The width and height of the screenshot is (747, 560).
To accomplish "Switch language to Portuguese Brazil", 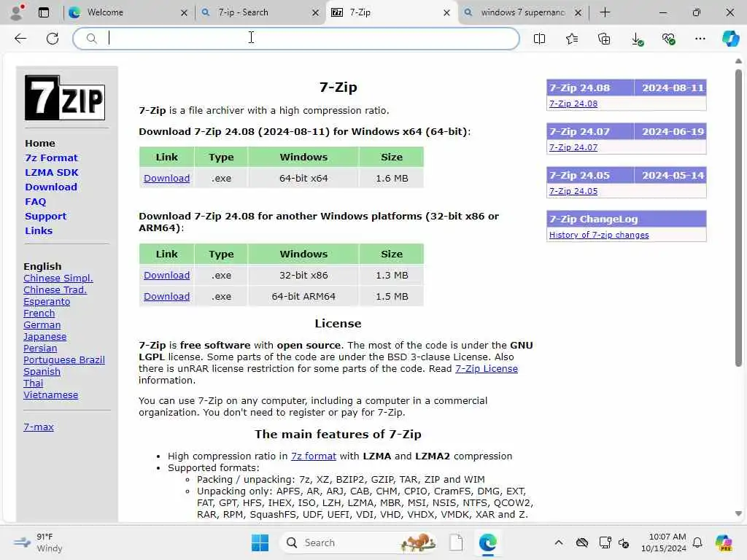I will pyautogui.click(x=64, y=360).
